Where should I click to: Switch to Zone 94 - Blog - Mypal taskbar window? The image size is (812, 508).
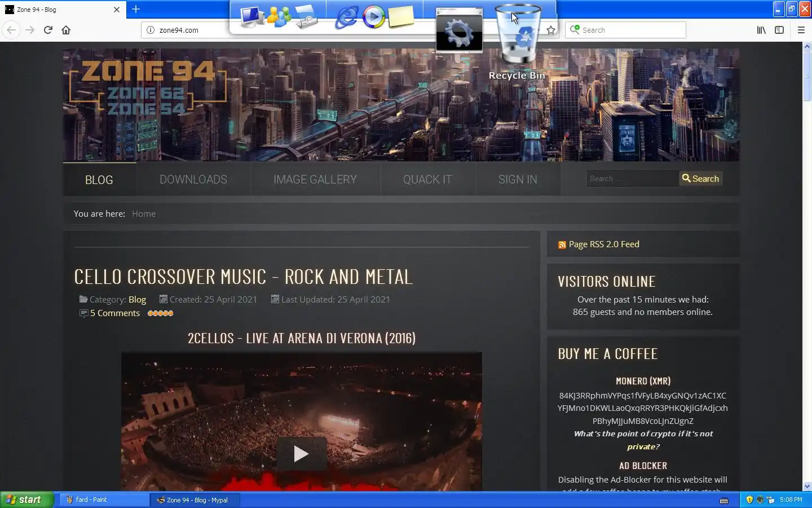(x=195, y=500)
